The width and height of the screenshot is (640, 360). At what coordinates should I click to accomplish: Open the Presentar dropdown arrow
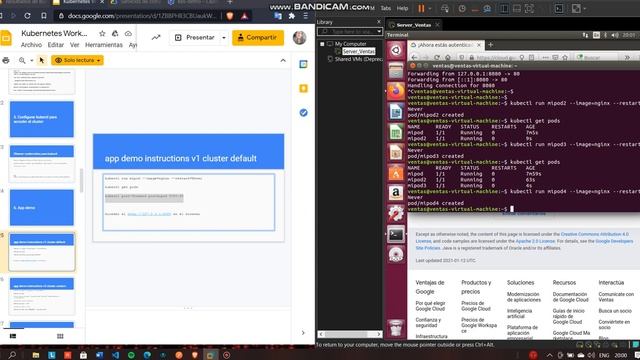click(224, 38)
